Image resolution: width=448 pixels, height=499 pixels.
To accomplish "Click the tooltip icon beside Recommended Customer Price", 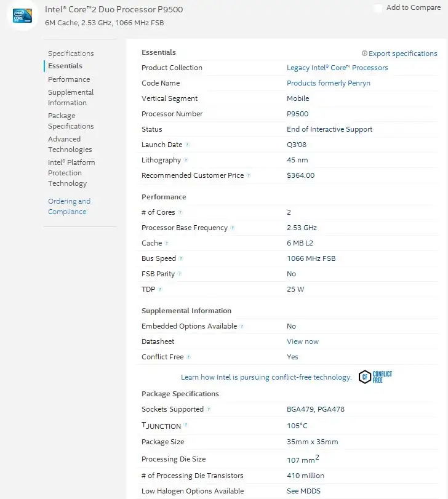I will (x=248, y=175).
